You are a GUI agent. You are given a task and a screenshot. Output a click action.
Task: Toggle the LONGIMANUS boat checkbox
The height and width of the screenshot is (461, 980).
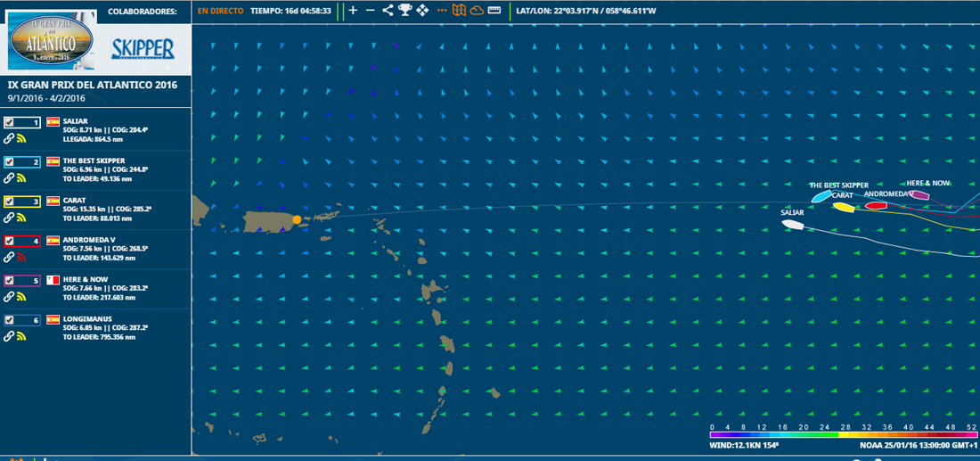(9, 319)
